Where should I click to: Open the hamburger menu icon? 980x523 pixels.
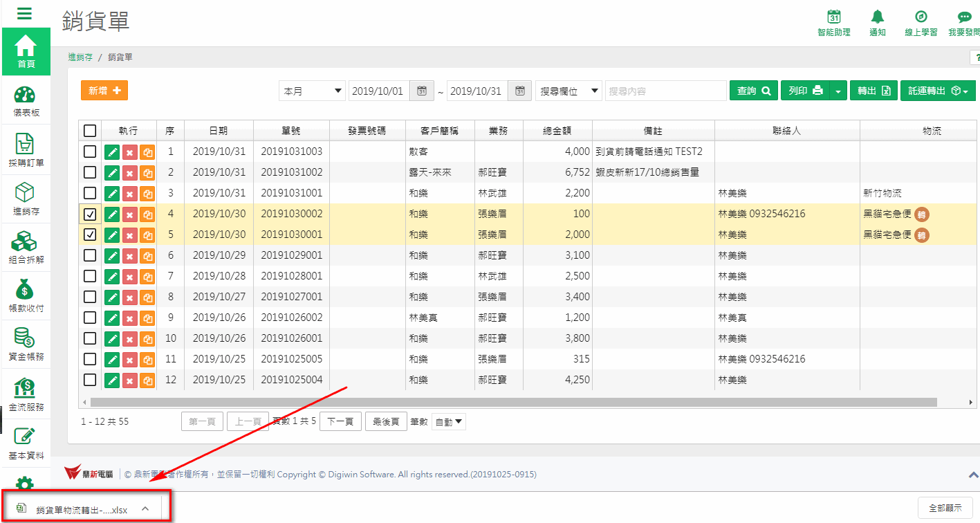tap(25, 13)
